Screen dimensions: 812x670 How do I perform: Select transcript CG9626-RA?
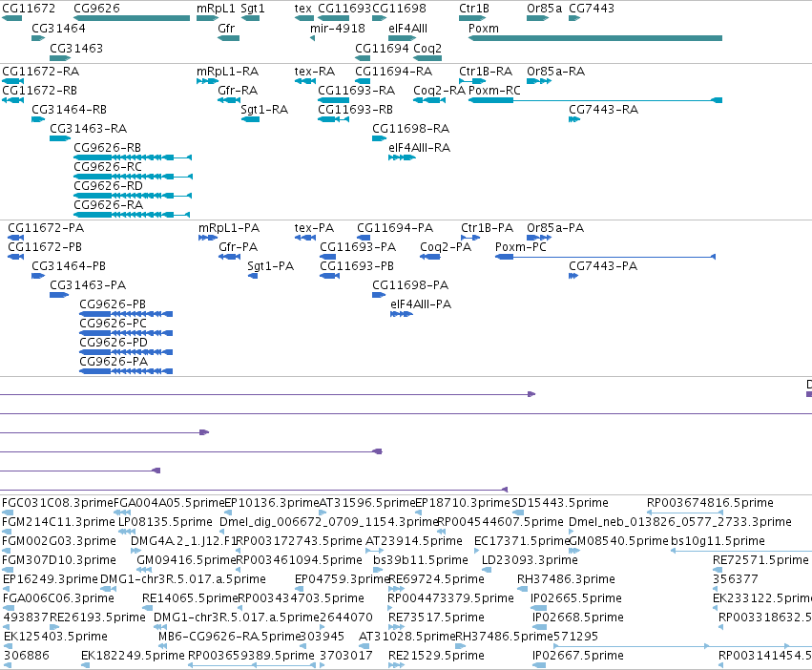[x=108, y=205]
